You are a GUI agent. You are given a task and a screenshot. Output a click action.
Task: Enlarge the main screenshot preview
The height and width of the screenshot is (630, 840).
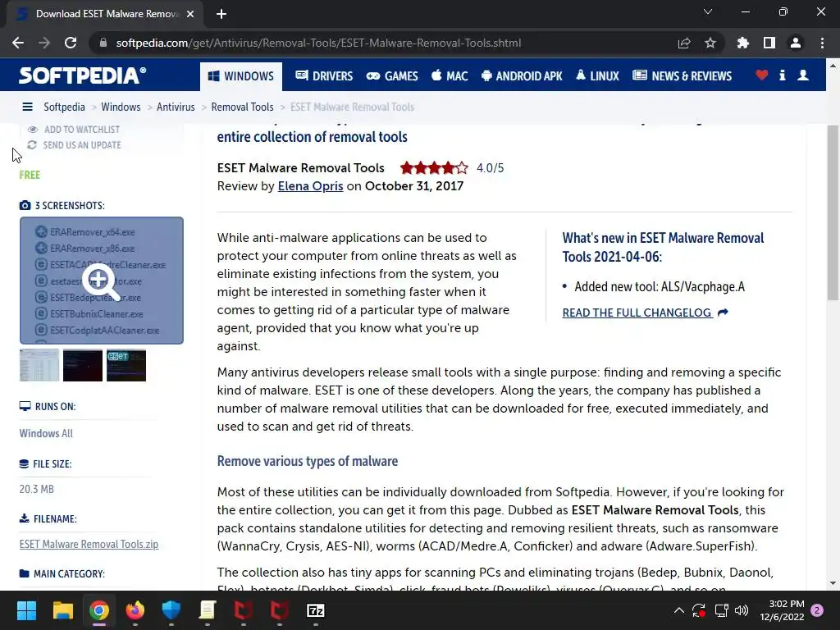pyautogui.click(x=102, y=281)
